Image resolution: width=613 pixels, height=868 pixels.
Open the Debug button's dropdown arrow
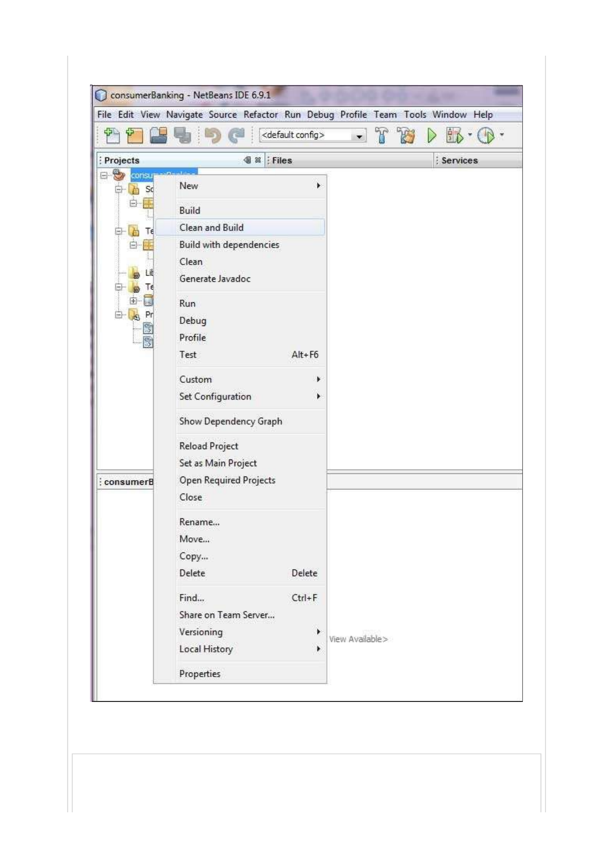tap(470, 135)
